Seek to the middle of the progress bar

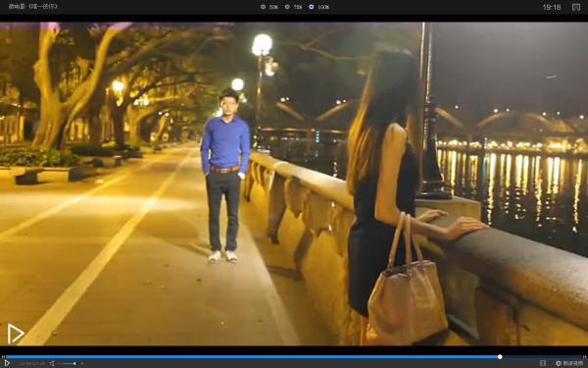click(x=294, y=357)
